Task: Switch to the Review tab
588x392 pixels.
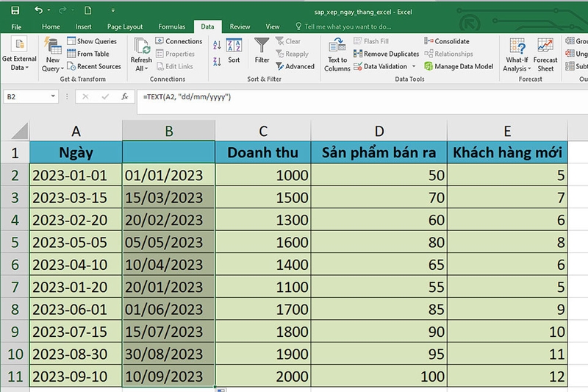Action: (240, 26)
